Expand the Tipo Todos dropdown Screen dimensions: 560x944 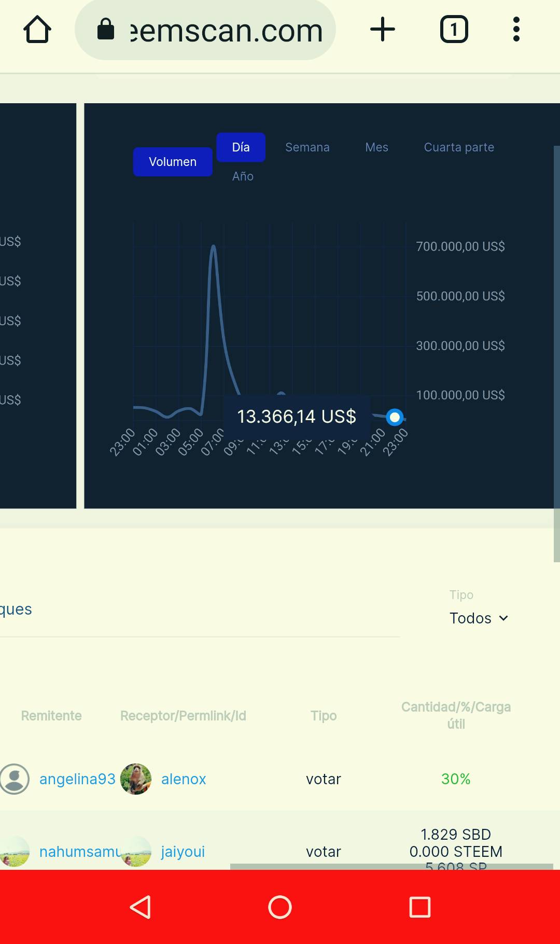(479, 618)
